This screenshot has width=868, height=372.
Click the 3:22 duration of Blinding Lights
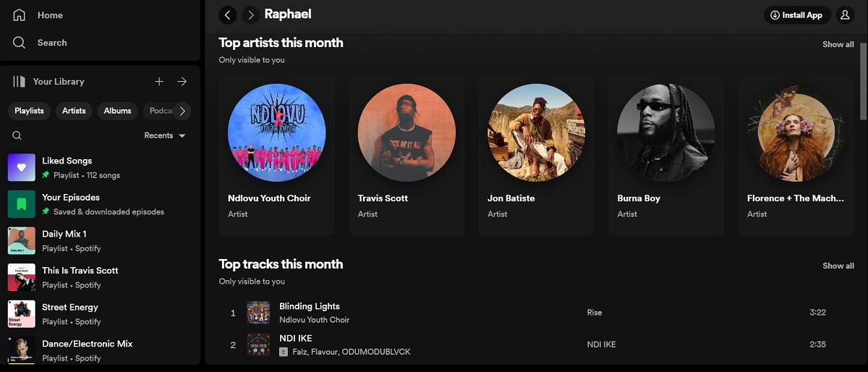tap(817, 313)
